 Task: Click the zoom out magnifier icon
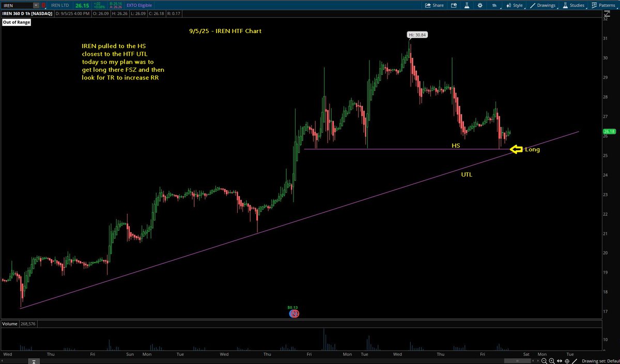click(544, 361)
